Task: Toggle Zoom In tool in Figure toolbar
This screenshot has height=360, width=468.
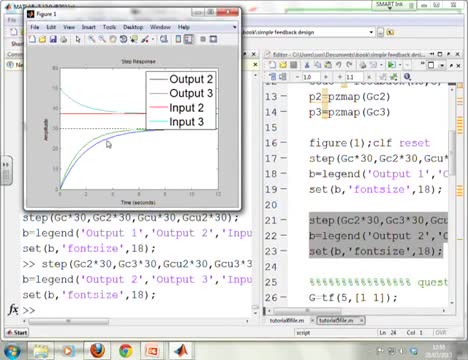Action: pyautogui.click(x=92, y=39)
